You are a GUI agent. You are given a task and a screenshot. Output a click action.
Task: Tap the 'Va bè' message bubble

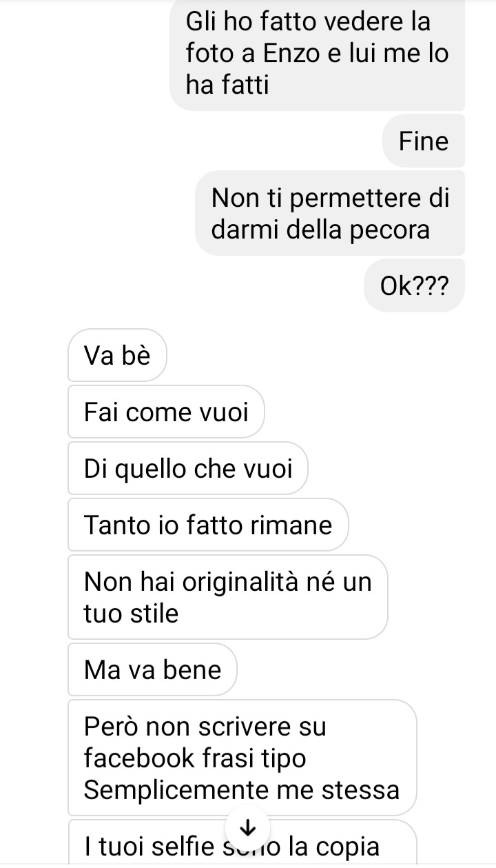pos(117,356)
